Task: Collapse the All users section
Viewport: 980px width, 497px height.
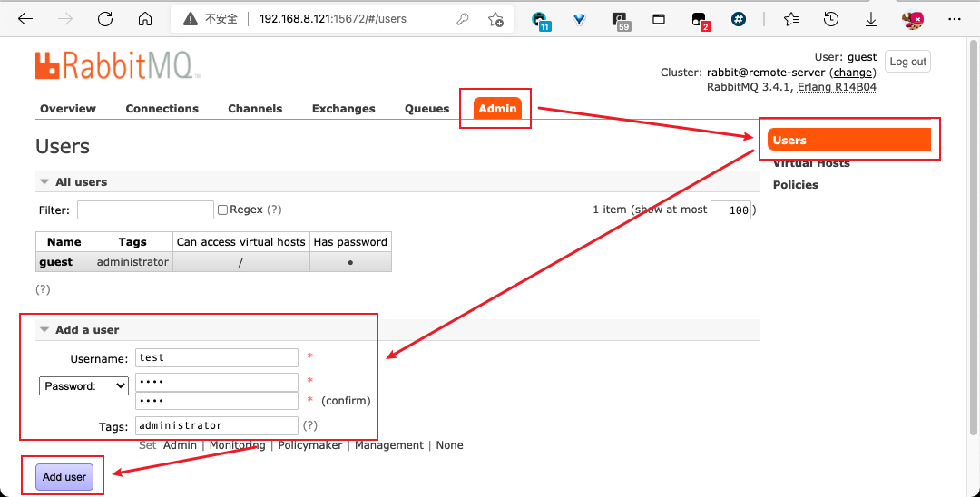Action: pyautogui.click(x=44, y=181)
